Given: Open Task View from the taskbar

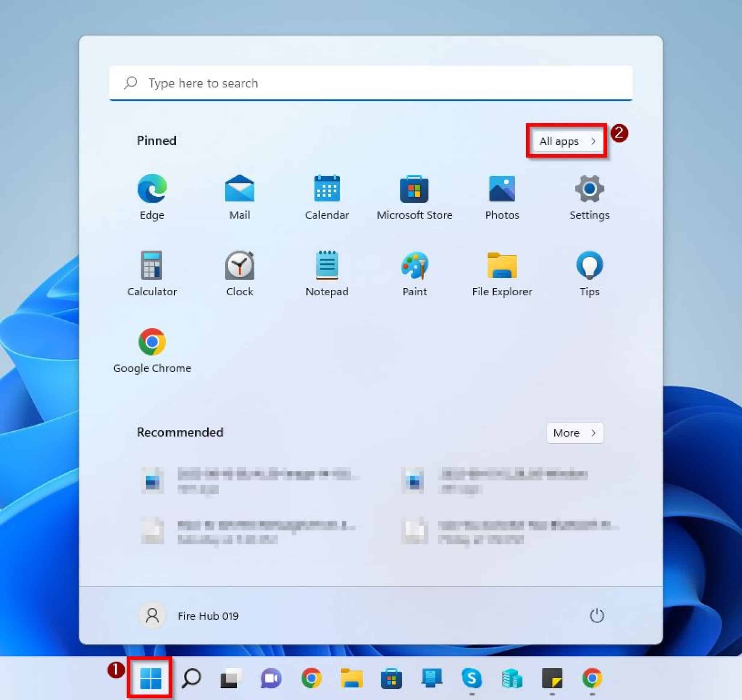Looking at the screenshot, I should (x=232, y=679).
